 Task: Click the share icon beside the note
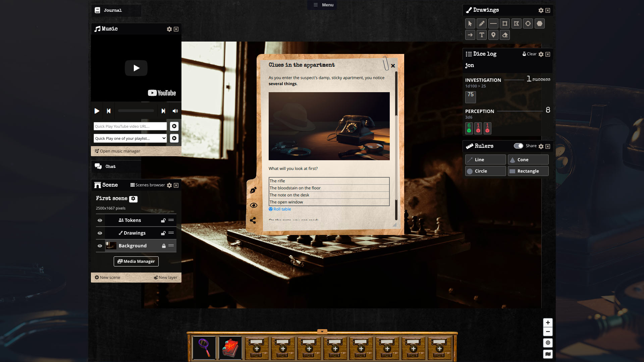click(x=253, y=220)
